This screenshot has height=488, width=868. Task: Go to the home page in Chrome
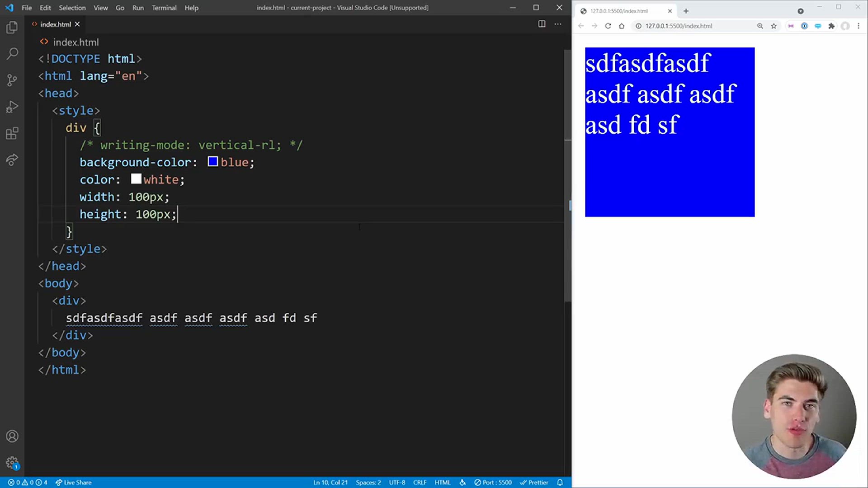622,26
